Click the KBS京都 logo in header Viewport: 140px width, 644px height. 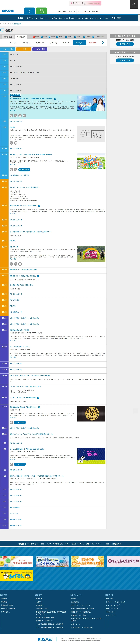tap(8, 11)
